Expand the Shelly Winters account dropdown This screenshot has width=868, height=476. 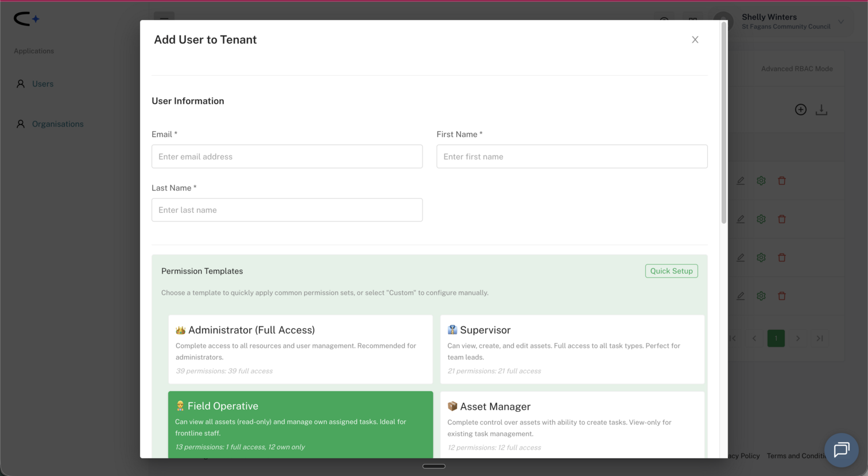point(840,22)
